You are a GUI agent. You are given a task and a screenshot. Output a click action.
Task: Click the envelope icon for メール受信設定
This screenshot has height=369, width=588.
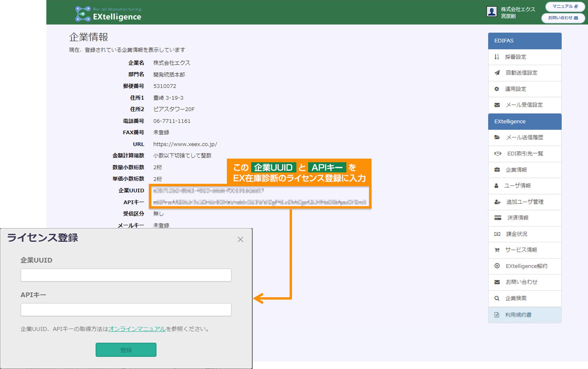497,105
